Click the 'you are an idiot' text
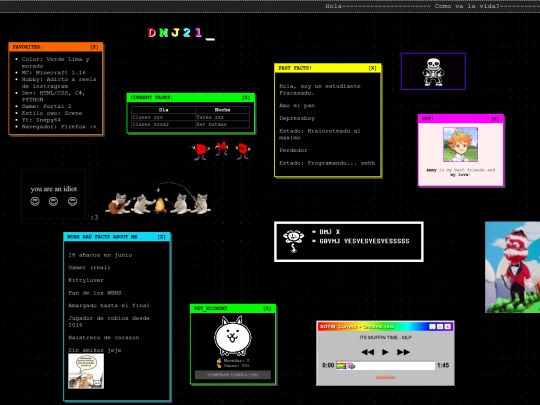This screenshot has height=405, width=540. point(54,189)
